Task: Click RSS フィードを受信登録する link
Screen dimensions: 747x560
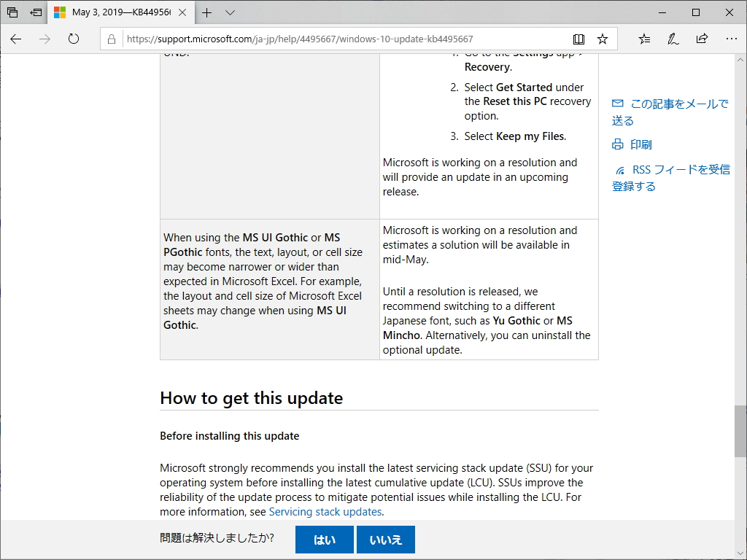Action: pos(671,178)
